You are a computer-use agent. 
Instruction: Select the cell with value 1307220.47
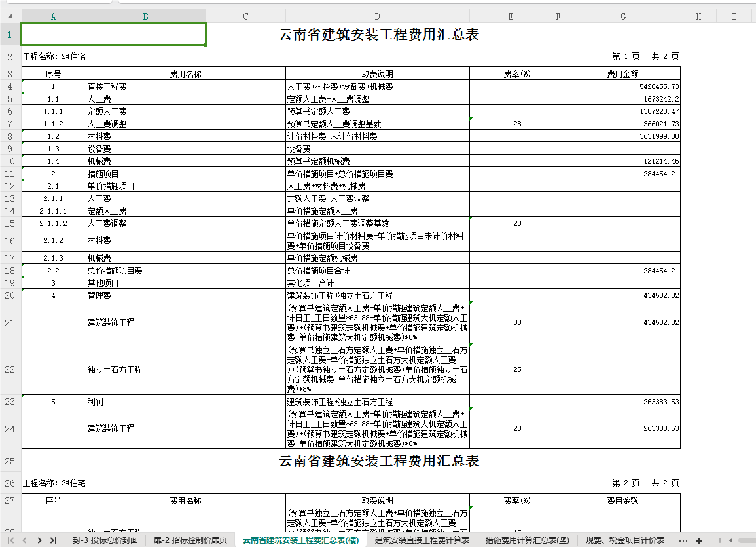tap(623, 111)
